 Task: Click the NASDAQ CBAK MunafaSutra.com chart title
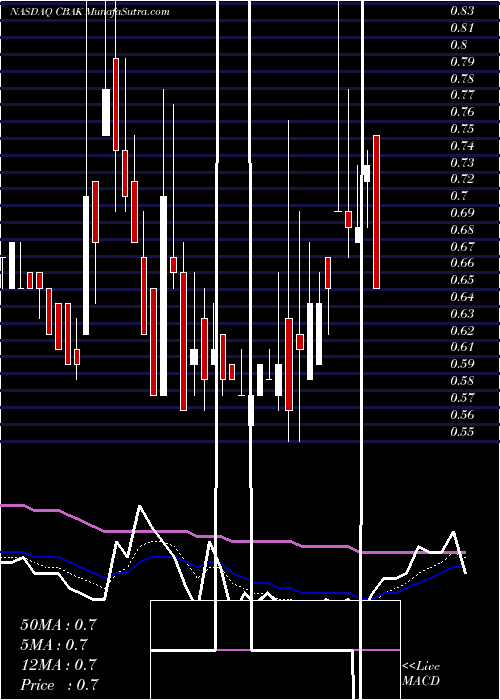(x=90, y=12)
